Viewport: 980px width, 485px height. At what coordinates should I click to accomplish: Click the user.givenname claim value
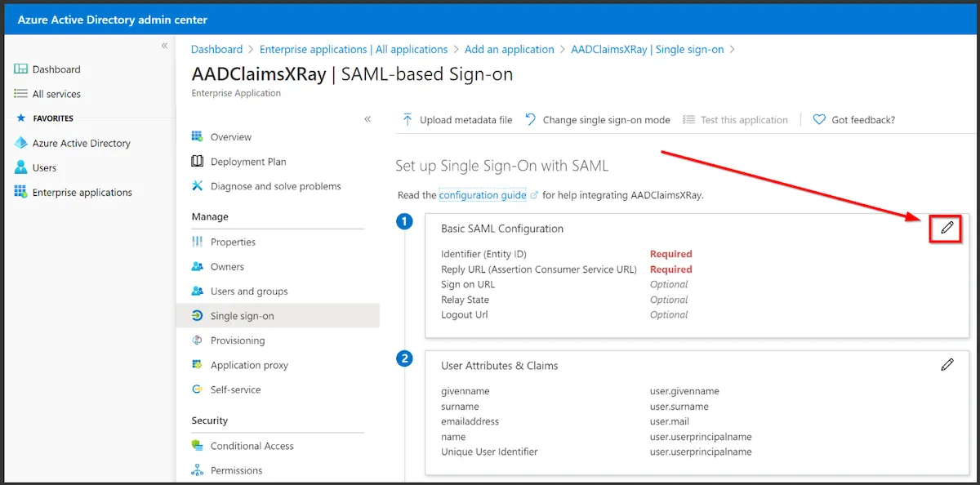[684, 391]
